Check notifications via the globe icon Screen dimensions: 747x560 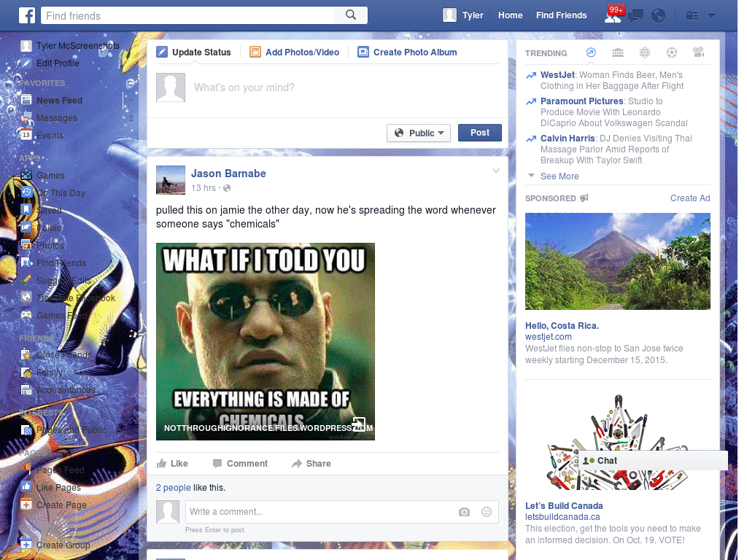(658, 15)
